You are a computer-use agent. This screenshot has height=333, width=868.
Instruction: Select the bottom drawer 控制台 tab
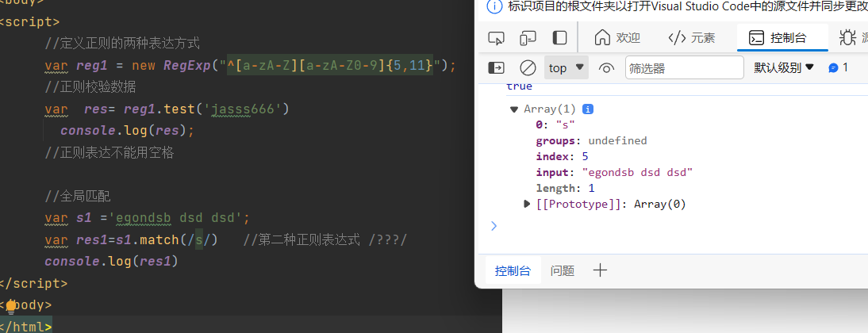coord(513,270)
